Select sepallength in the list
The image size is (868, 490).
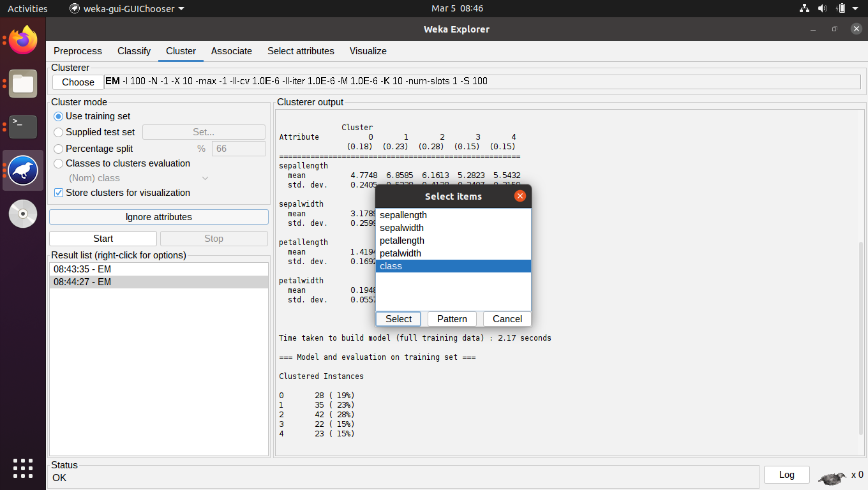453,215
